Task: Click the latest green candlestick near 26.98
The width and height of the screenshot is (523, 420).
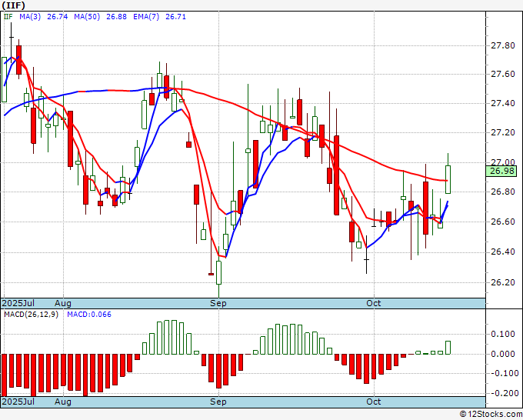Action: pos(448,179)
